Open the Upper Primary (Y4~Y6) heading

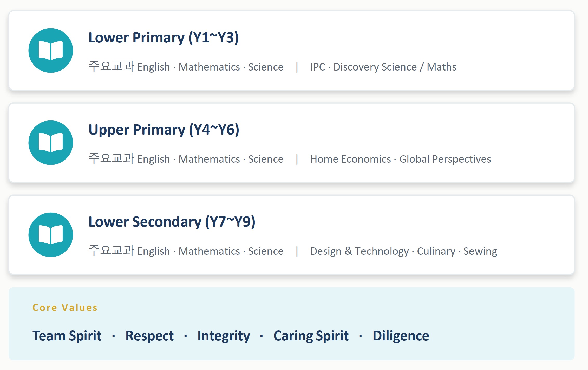[x=164, y=130]
